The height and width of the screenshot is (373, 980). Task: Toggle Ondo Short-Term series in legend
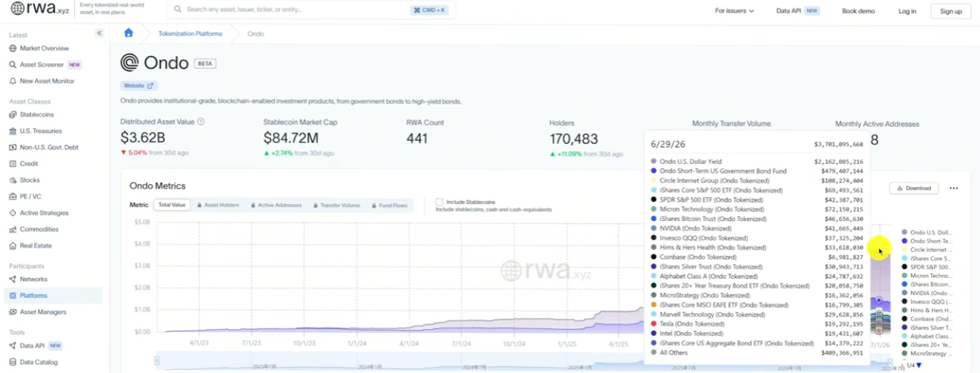click(x=927, y=241)
